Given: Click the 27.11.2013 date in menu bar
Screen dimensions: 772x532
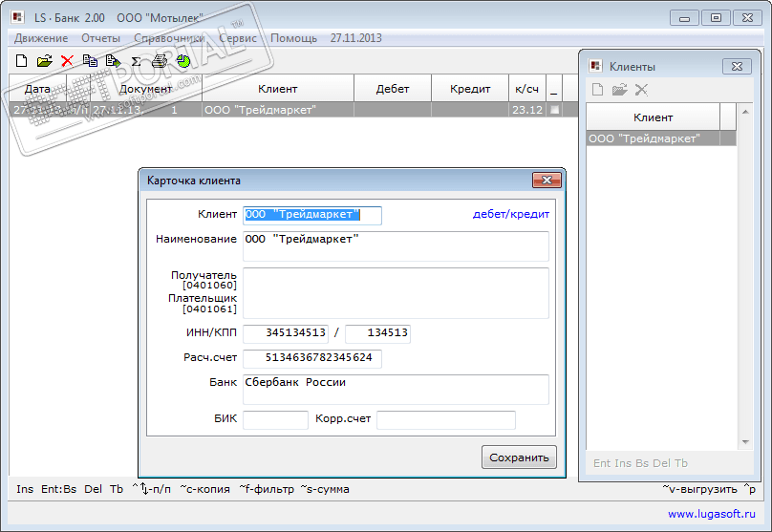Looking at the screenshot, I should (x=356, y=38).
